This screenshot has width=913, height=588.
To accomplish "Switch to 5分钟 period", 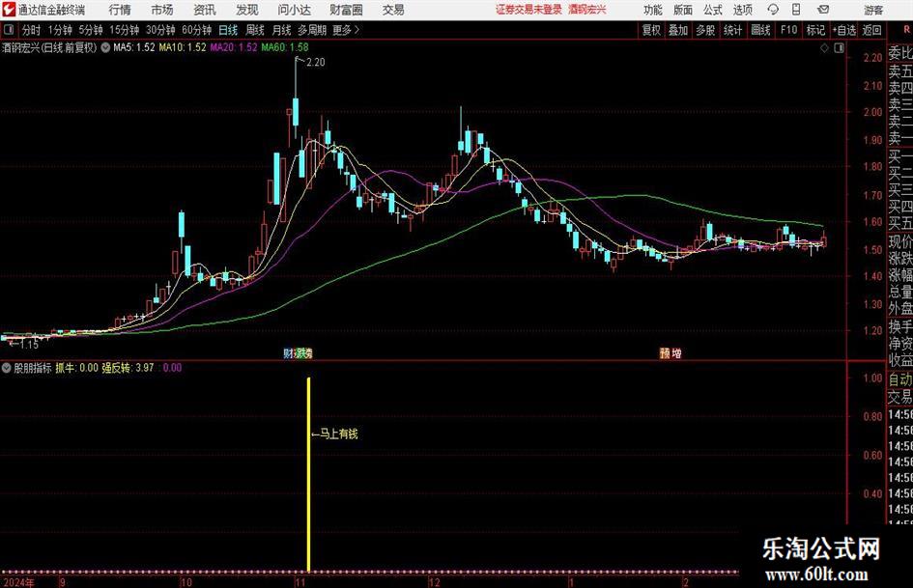I will [91, 30].
